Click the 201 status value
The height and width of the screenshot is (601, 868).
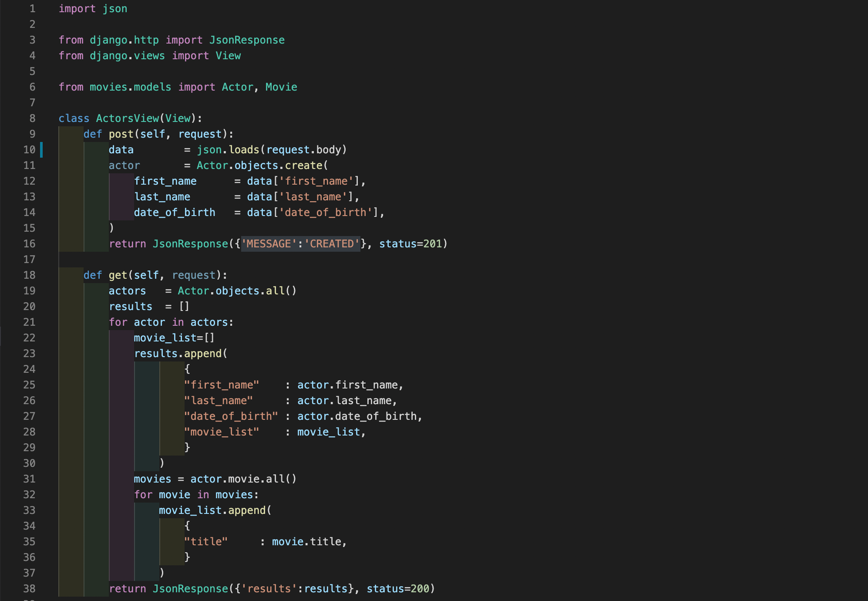[433, 244]
